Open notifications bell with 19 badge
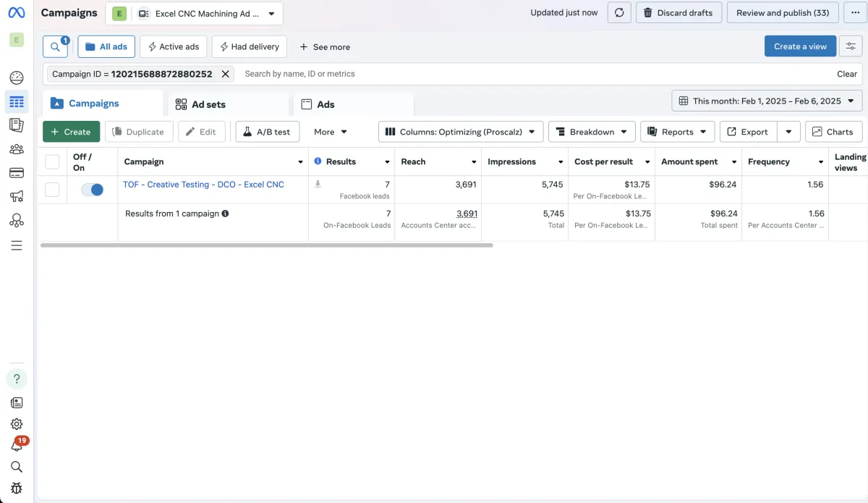The width and height of the screenshot is (868, 503). pyautogui.click(x=17, y=446)
